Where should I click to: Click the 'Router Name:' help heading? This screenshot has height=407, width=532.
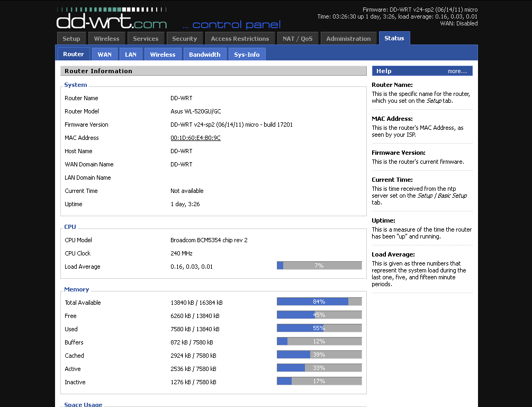click(392, 85)
